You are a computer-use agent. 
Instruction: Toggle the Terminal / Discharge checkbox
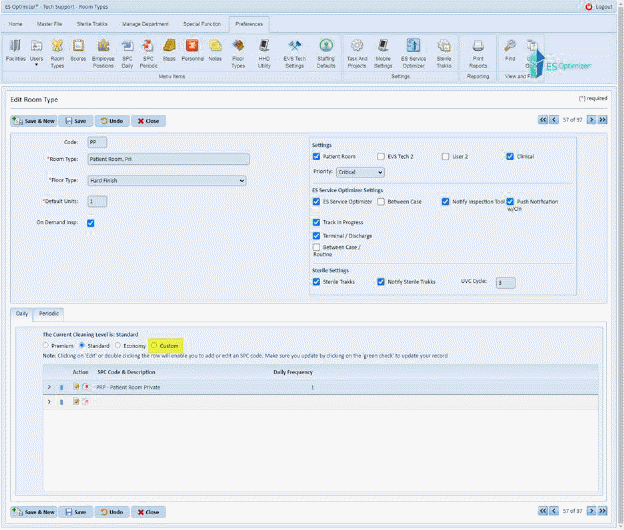316,236
